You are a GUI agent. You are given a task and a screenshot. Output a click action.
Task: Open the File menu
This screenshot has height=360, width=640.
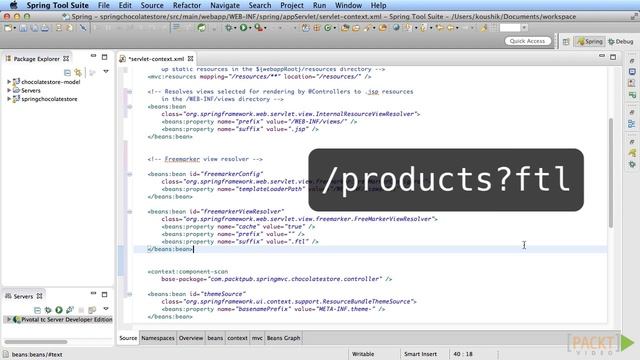(x=104, y=5)
